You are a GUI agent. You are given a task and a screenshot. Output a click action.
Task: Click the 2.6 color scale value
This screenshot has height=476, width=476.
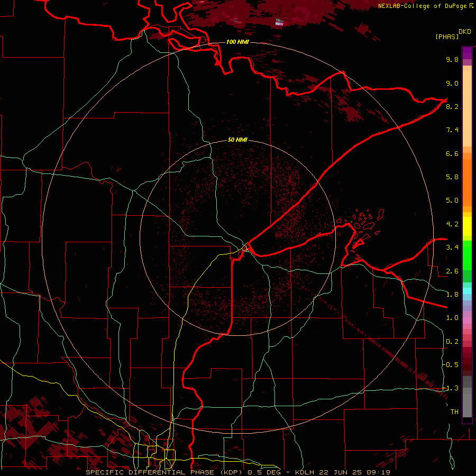[x=452, y=271]
